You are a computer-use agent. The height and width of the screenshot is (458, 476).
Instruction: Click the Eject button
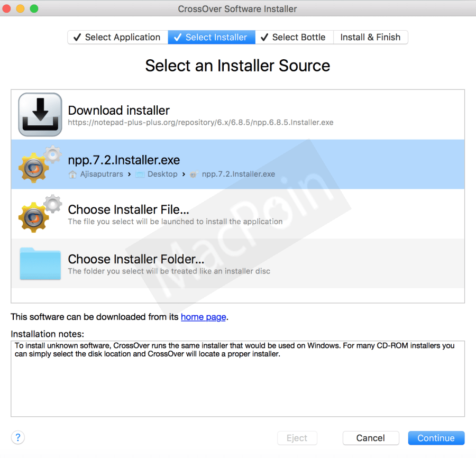(297, 438)
